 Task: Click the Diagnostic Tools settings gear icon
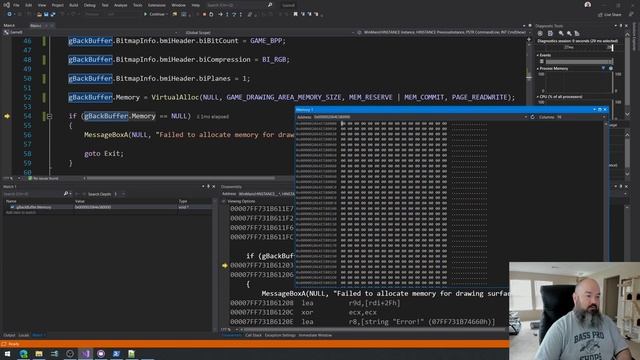coord(540,33)
